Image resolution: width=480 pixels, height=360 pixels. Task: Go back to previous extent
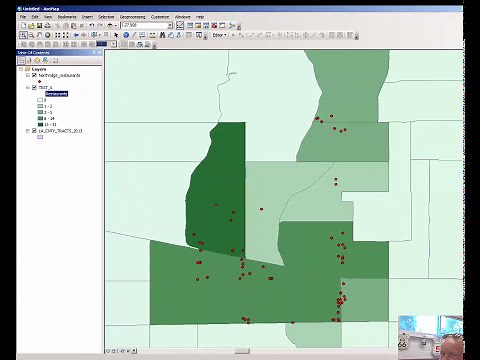(76, 35)
